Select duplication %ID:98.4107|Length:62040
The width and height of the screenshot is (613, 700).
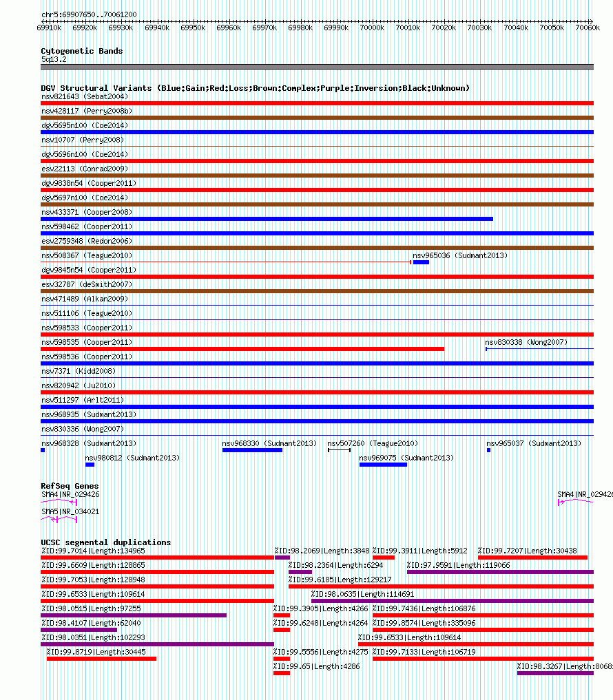click(91, 623)
